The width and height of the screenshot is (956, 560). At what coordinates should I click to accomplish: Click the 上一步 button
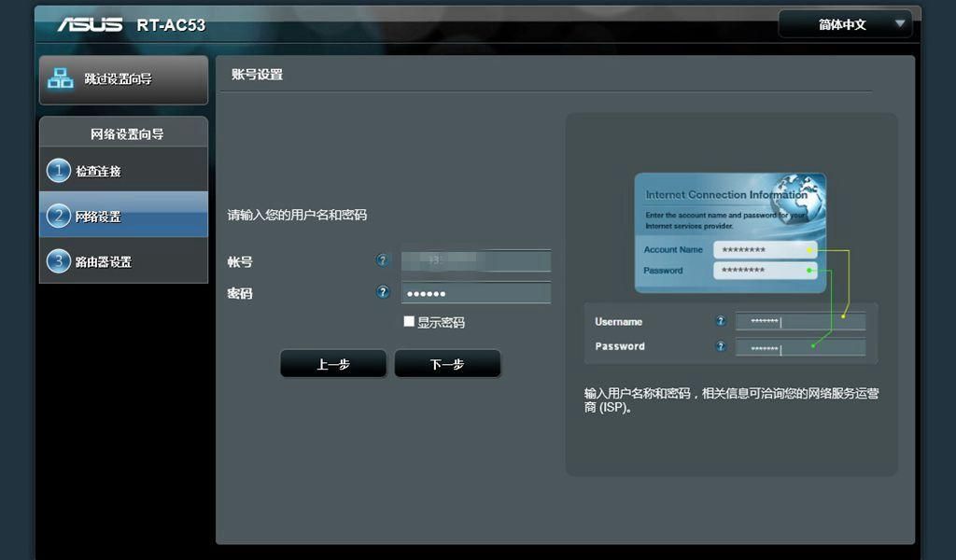pyautogui.click(x=333, y=364)
